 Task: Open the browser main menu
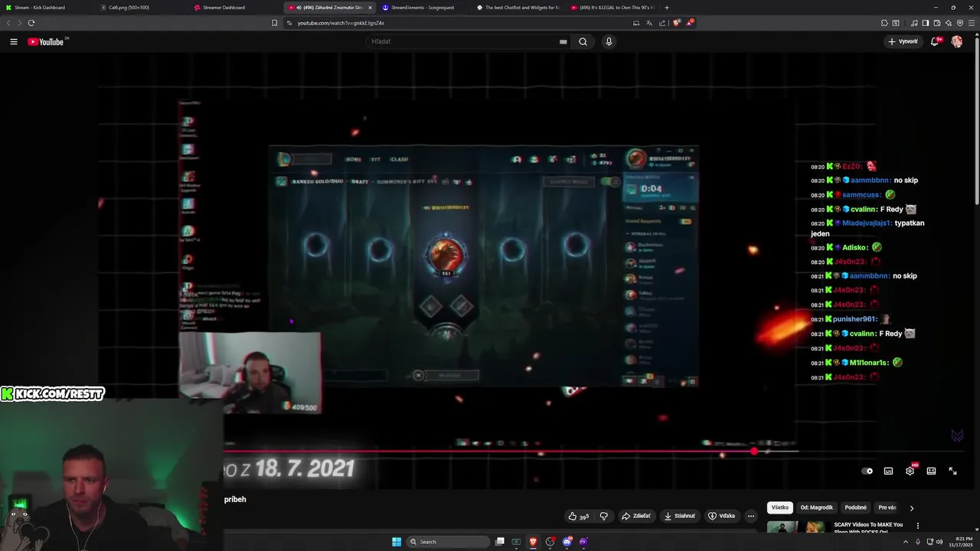972,23
